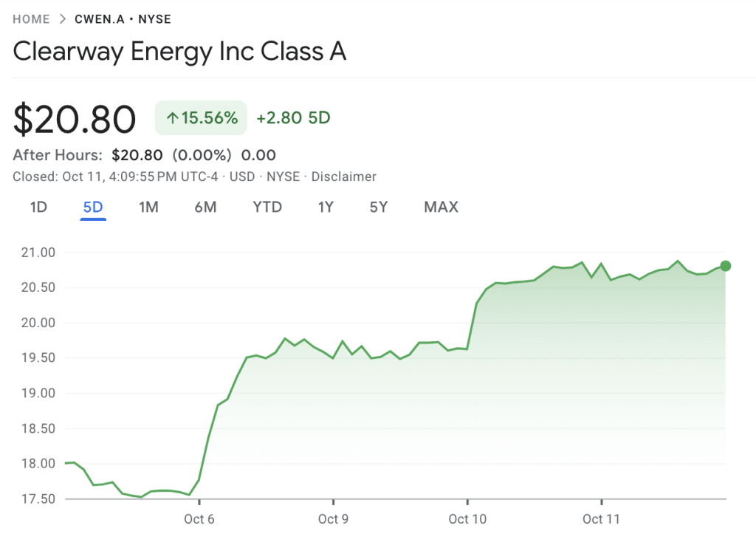
Task: Click the Oct 6 date label
Action: coord(199,519)
